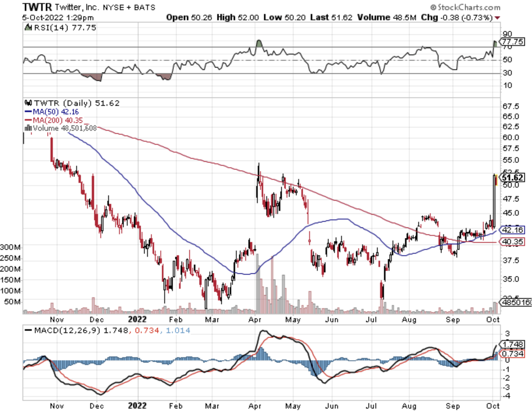Click the 67.5 price axis label

point(511,106)
